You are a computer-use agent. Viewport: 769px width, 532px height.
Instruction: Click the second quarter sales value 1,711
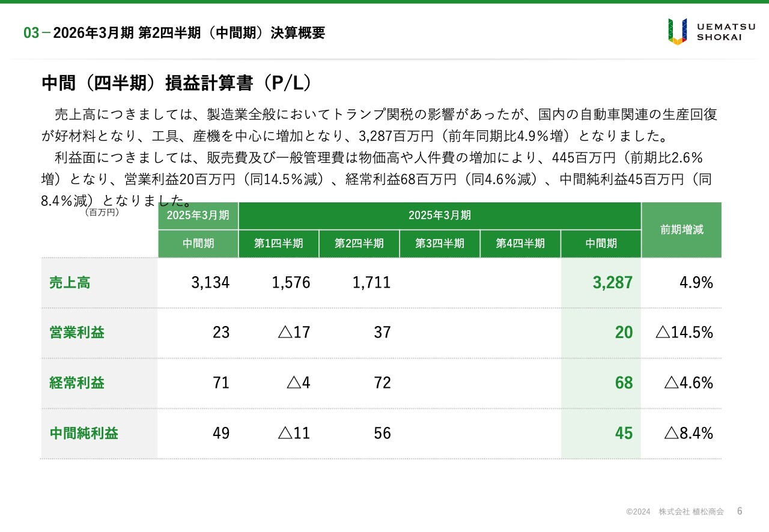(371, 283)
